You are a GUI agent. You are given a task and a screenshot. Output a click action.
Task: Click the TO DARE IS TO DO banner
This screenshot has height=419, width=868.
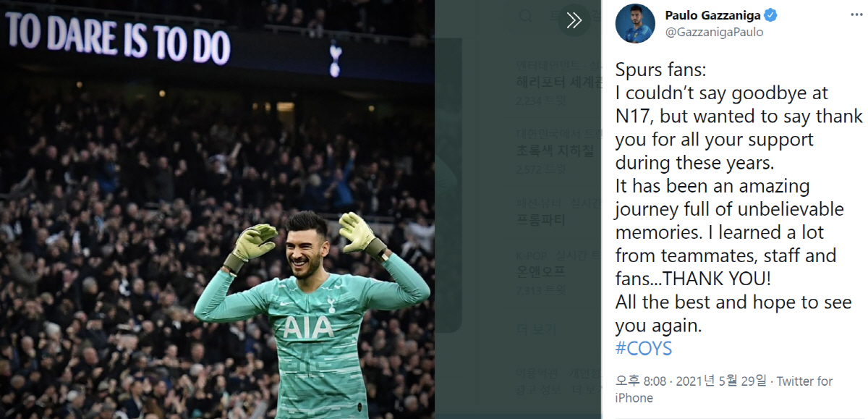pyautogui.click(x=117, y=36)
